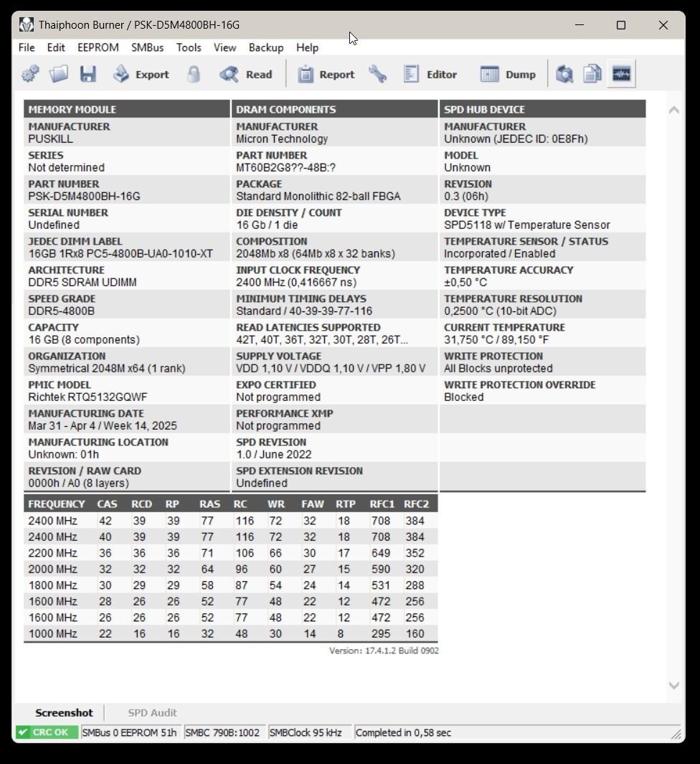Click the minimum timing delays 40-39-39-77-116 value
The width and height of the screenshot is (700, 764).
(x=304, y=311)
